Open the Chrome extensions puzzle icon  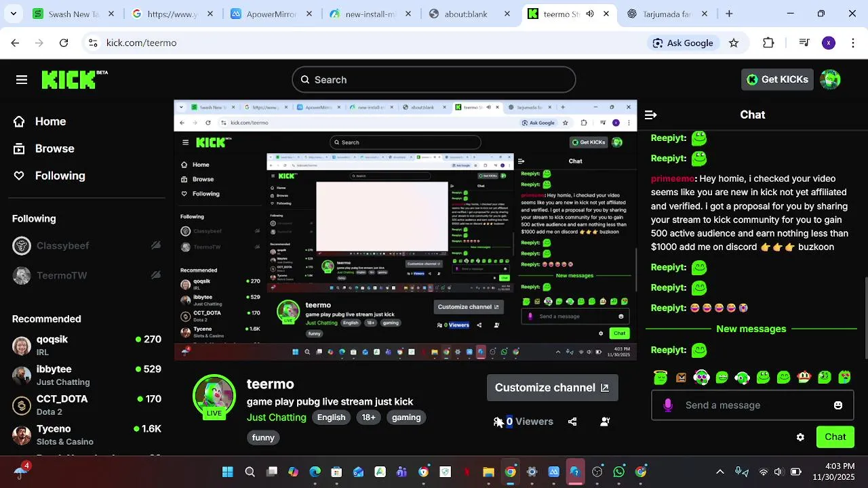click(x=768, y=43)
